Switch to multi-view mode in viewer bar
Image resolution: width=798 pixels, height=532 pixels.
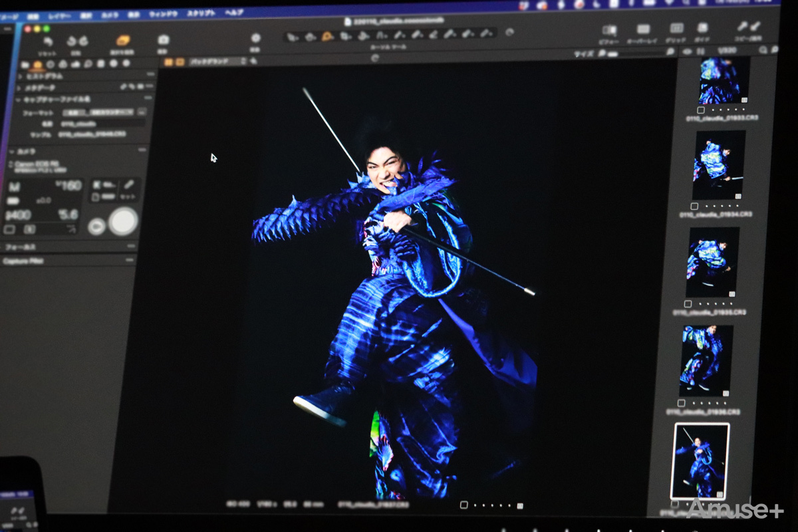tap(168, 63)
